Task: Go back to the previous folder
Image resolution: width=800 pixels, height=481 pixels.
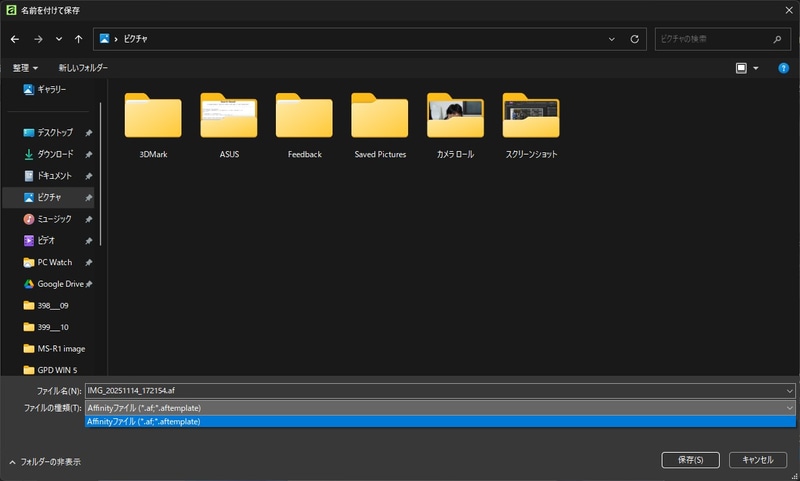Action: pos(15,39)
